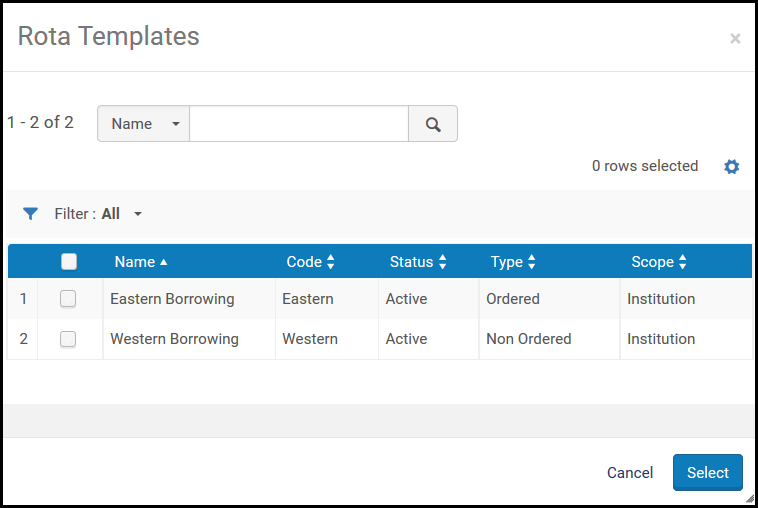This screenshot has width=758, height=508.
Task: Sort by Scope column arrows
Action: [682, 262]
